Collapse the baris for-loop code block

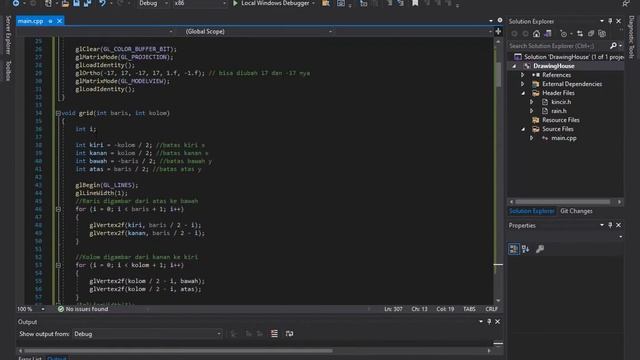click(58, 209)
